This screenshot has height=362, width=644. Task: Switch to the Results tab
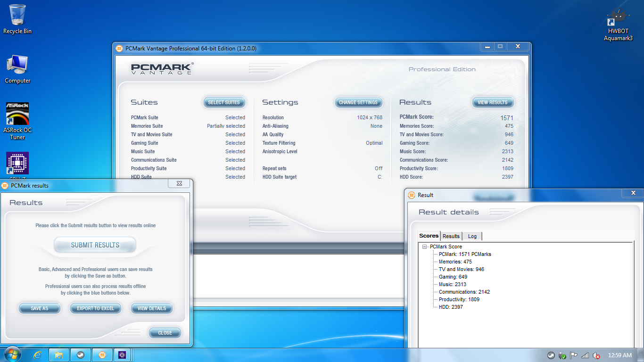[x=451, y=236]
